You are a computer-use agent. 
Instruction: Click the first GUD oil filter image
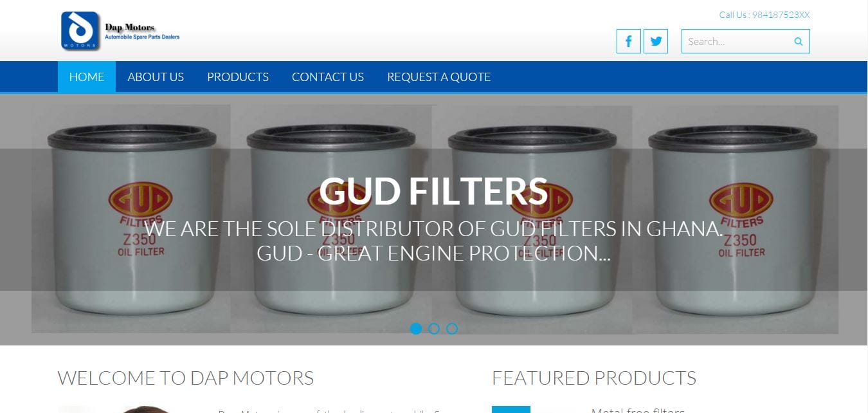[x=131, y=219]
